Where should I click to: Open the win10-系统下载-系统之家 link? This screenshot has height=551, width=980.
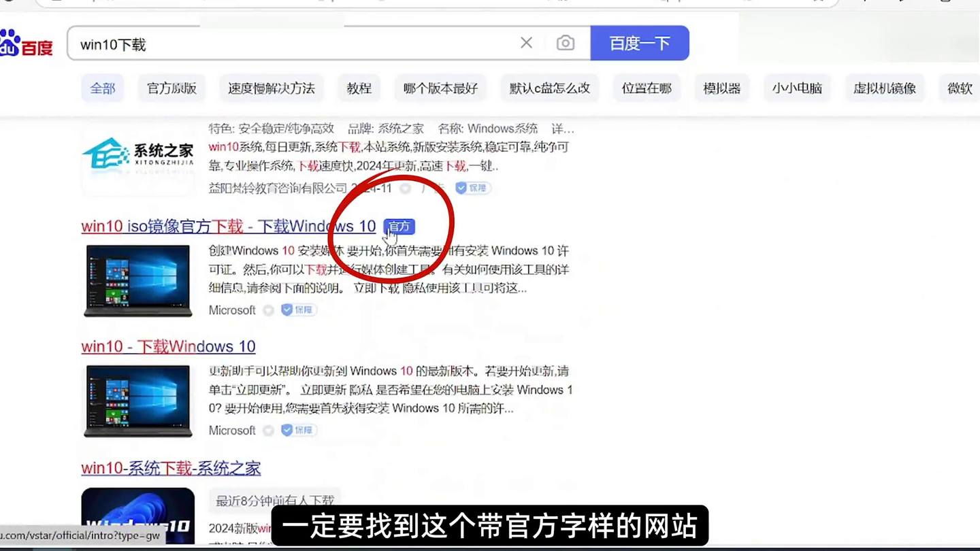click(x=171, y=468)
